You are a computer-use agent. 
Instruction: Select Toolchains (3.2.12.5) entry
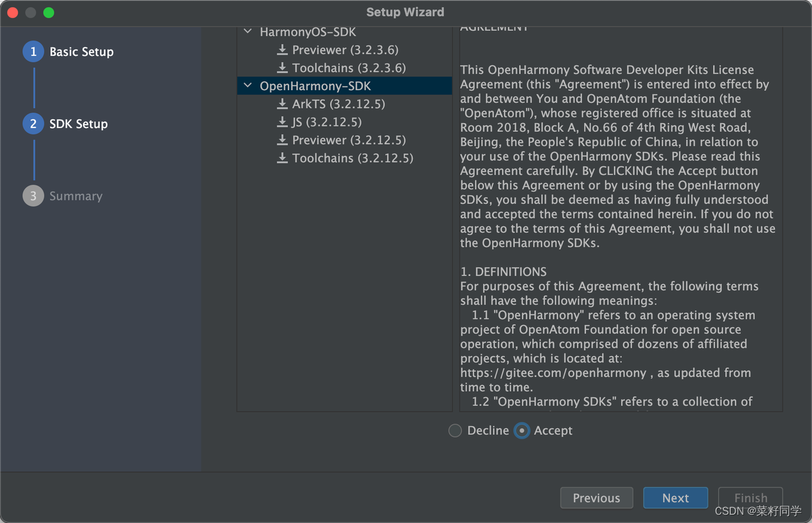353,158
